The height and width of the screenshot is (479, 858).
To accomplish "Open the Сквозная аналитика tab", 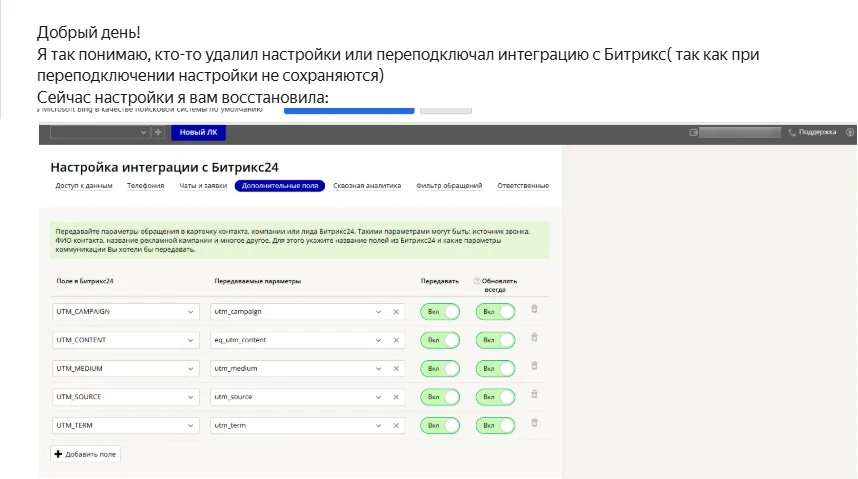I will coord(367,186).
